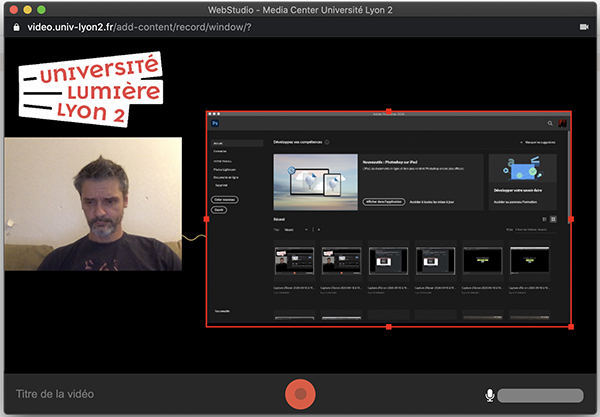Click the Photoshop sur iPad banner image

tap(316, 182)
